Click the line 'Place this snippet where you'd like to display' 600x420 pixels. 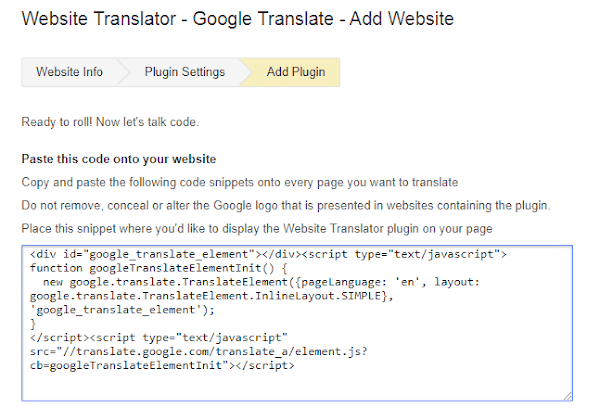click(x=257, y=229)
